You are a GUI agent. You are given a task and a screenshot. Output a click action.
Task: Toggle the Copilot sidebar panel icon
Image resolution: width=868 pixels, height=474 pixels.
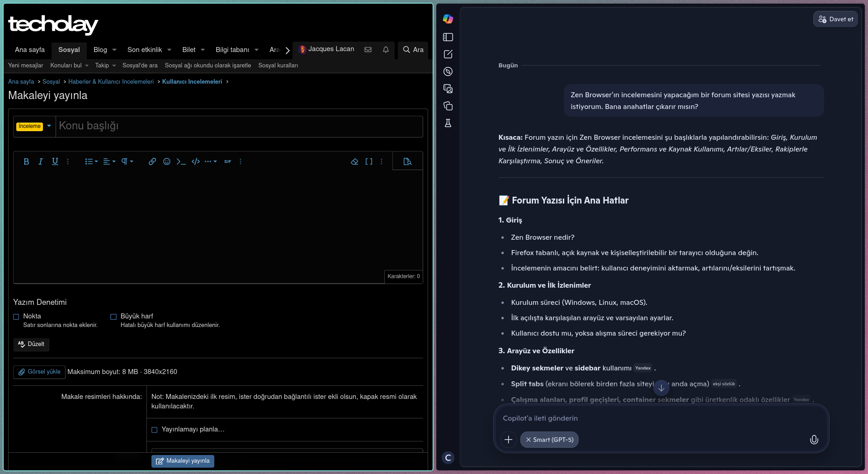pyautogui.click(x=448, y=37)
